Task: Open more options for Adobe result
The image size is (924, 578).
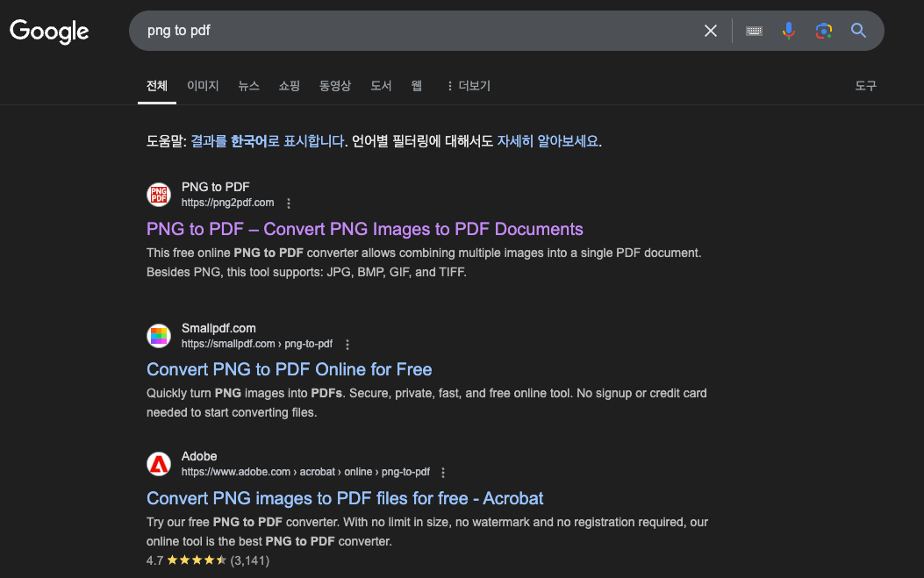Action: coord(443,473)
